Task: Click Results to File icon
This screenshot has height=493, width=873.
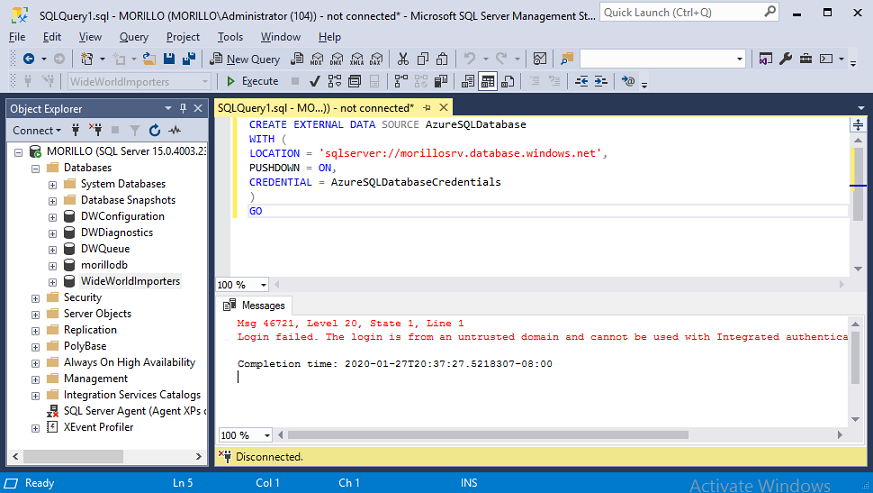Action: (508, 81)
